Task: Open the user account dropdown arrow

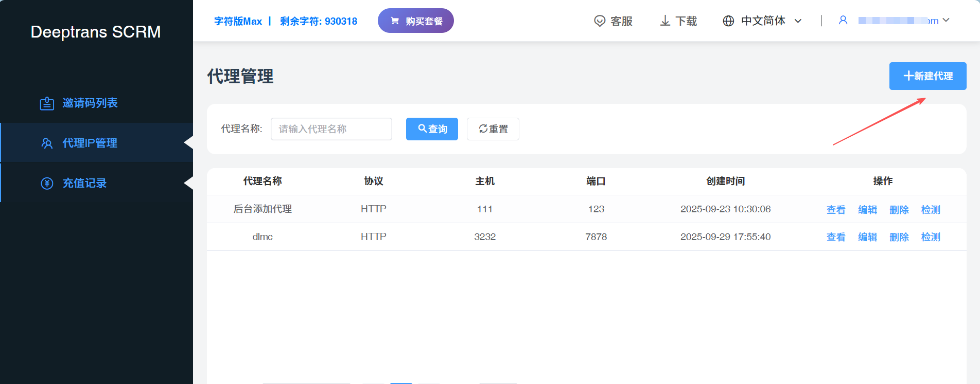Action: pos(946,21)
